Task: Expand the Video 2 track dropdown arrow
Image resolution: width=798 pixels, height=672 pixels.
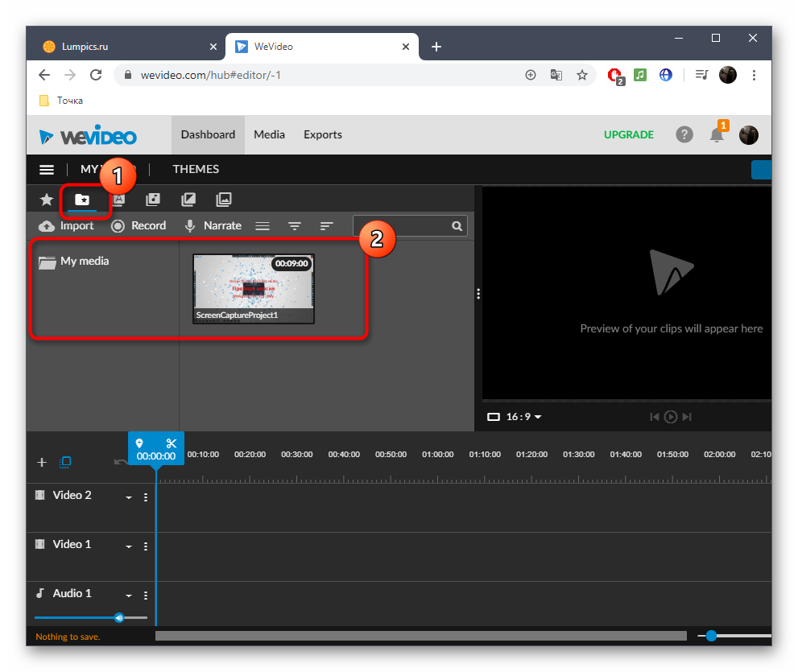Action: point(128,498)
